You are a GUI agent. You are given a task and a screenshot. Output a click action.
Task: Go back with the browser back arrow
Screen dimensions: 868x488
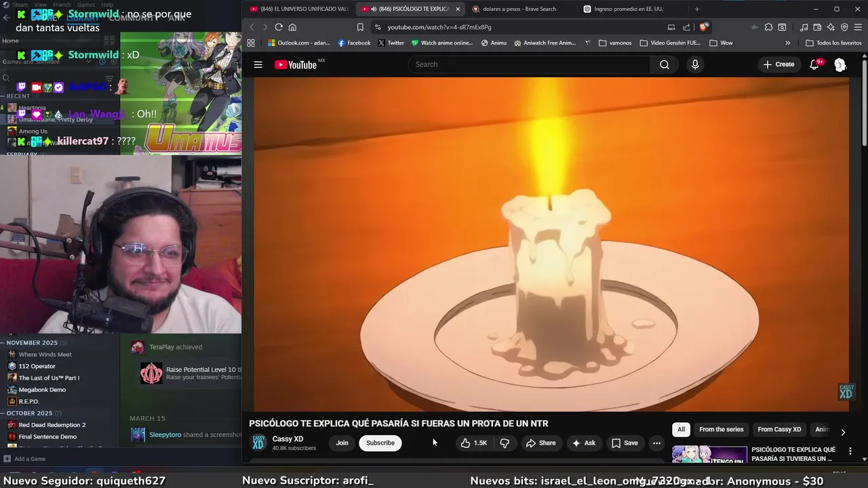click(252, 27)
